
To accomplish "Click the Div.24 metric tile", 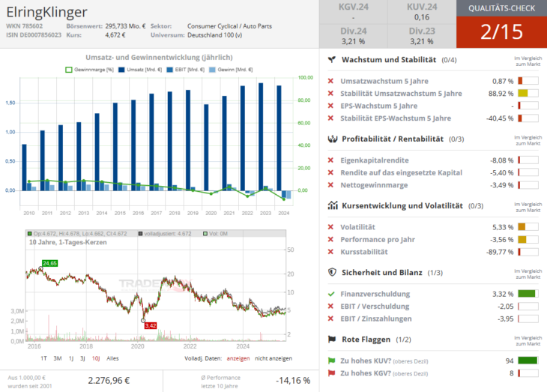I will pyautogui.click(x=354, y=36).
